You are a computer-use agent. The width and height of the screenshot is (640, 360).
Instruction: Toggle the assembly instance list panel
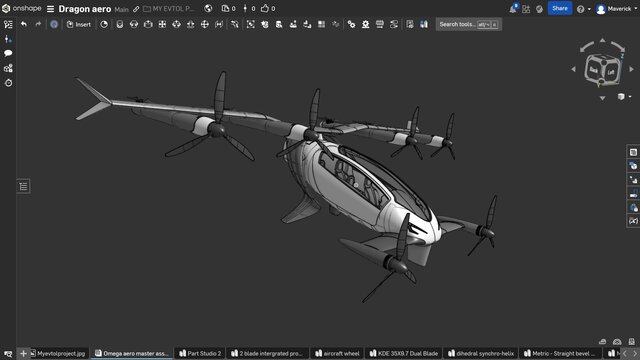point(8,24)
